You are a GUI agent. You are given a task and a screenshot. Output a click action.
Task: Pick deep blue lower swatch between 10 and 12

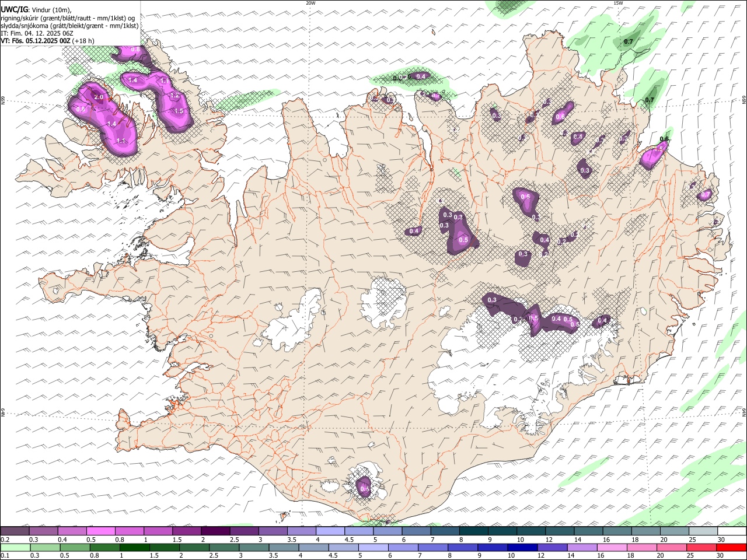point(522,547)
